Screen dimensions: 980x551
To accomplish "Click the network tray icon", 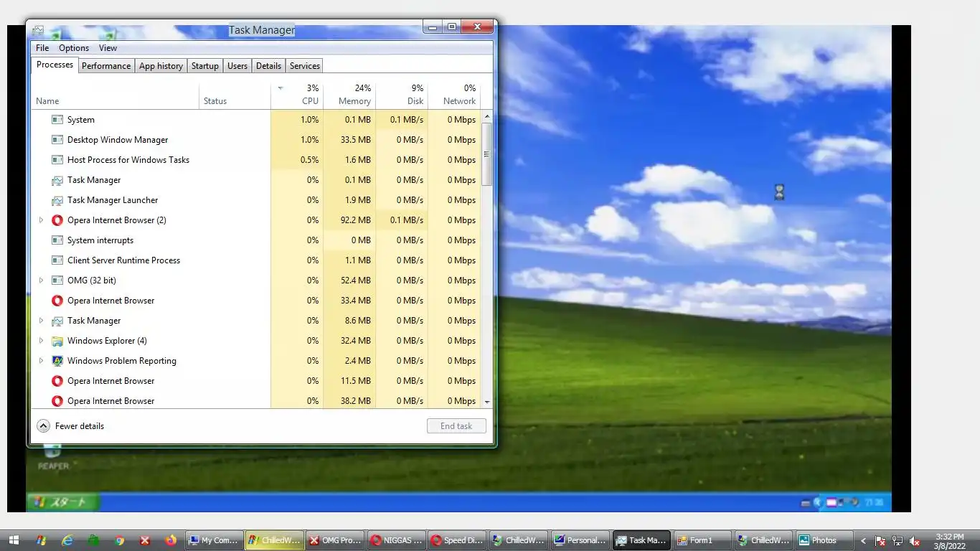I will click(x=897, y=541).
